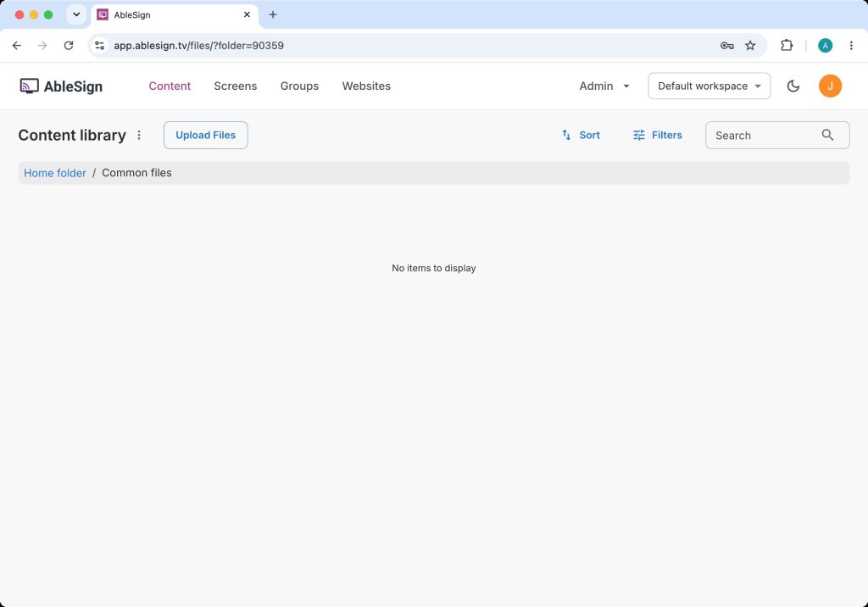Screen dimensions: 868x607
Task: Expand the Admin dropdown menu
Action: [x=604, y=86]
